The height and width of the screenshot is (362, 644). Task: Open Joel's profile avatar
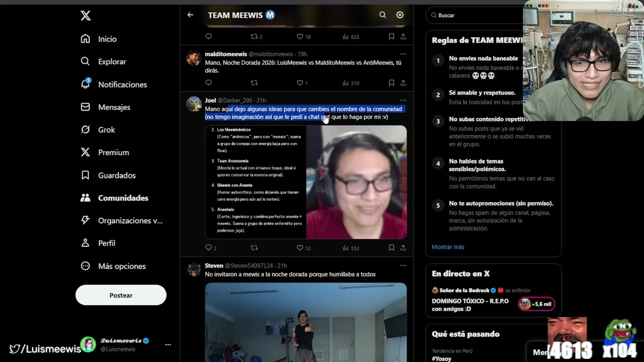194,104
